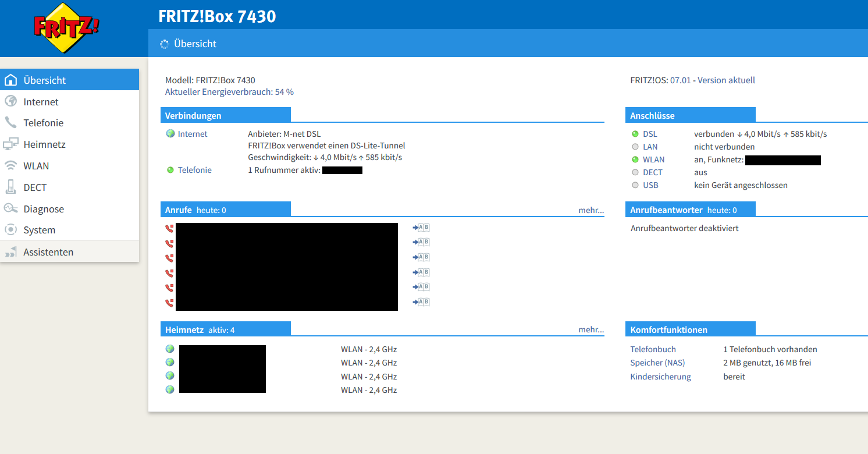This screenshot has width=868, height=454.
Task: Click mehr... in the Anrufe section
Action: tap(591, 210)
